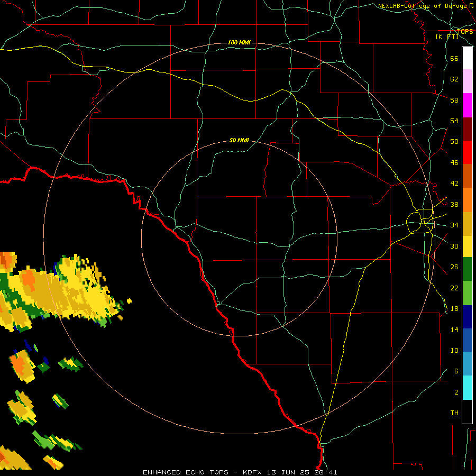This screenshot has width=476, height=476.
Task: Click the '50 NMI' range ring label
Action: click(239, 140)
